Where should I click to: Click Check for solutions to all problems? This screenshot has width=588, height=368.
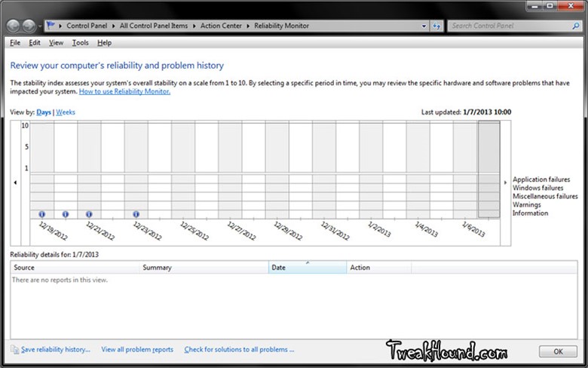click(x=239, y=350)
